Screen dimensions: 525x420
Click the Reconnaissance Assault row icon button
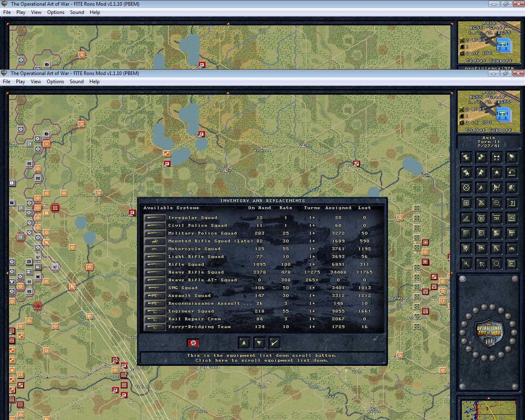point(155,304)
